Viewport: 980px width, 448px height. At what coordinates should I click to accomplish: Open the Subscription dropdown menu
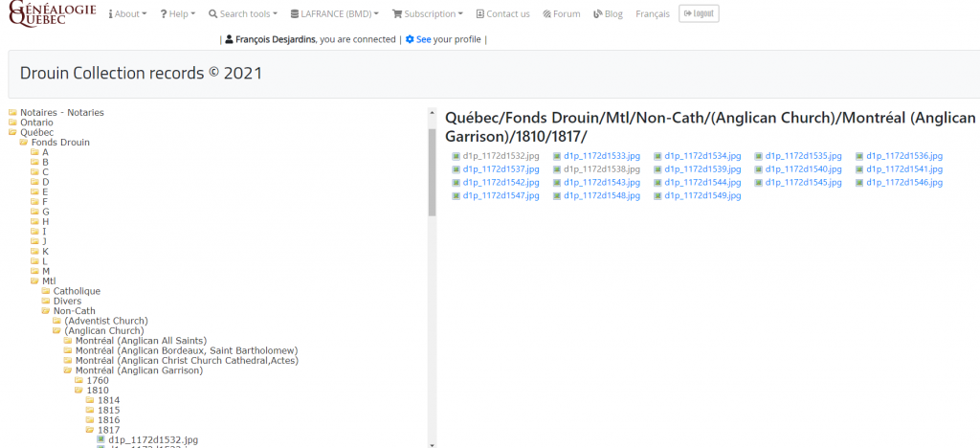click(428, 14)
